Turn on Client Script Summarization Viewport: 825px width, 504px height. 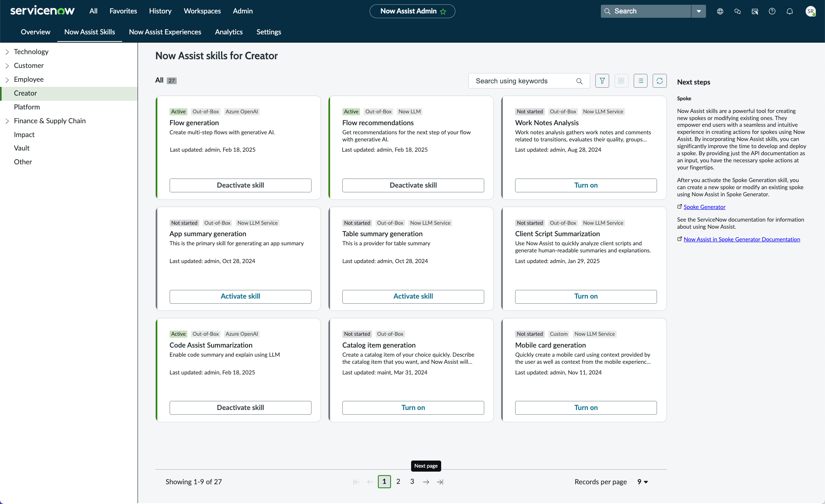[586, 297]
